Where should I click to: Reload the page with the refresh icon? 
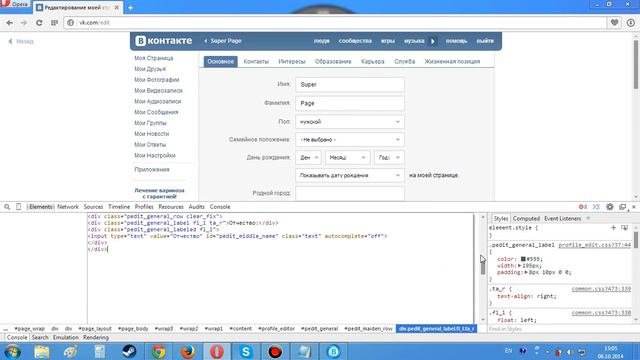[x=39, y=23]
